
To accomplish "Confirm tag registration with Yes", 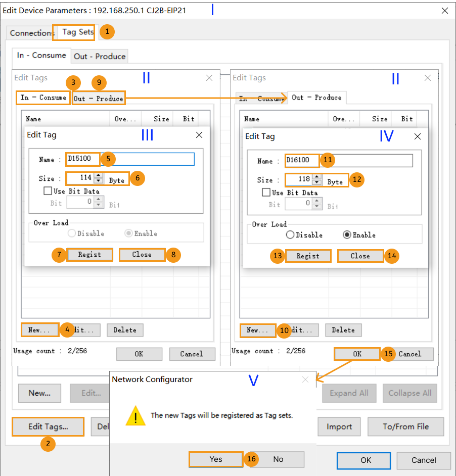I will pyautogui.click(x=215, y=459).
